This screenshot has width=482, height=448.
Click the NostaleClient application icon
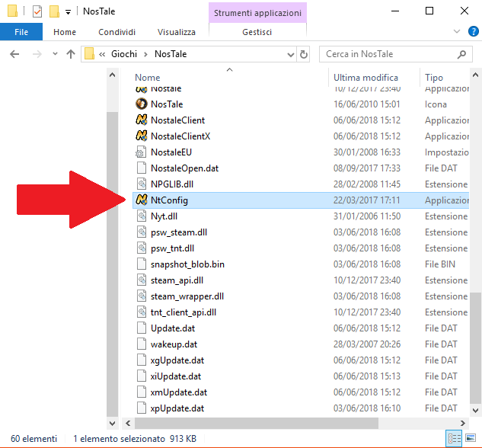(x=142, y=120)
